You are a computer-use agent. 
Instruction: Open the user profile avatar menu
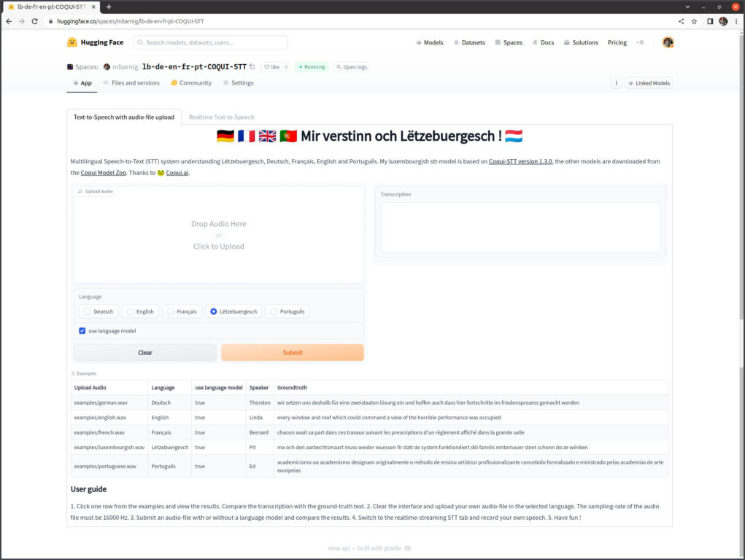tap(667, 42)
